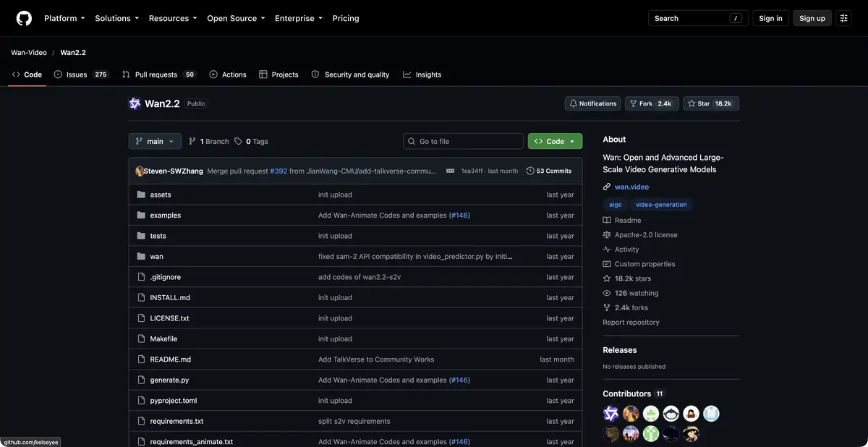Screen dimensions: 868x447
Task: Open the Open Source dropdown
Action: [236, 18]
